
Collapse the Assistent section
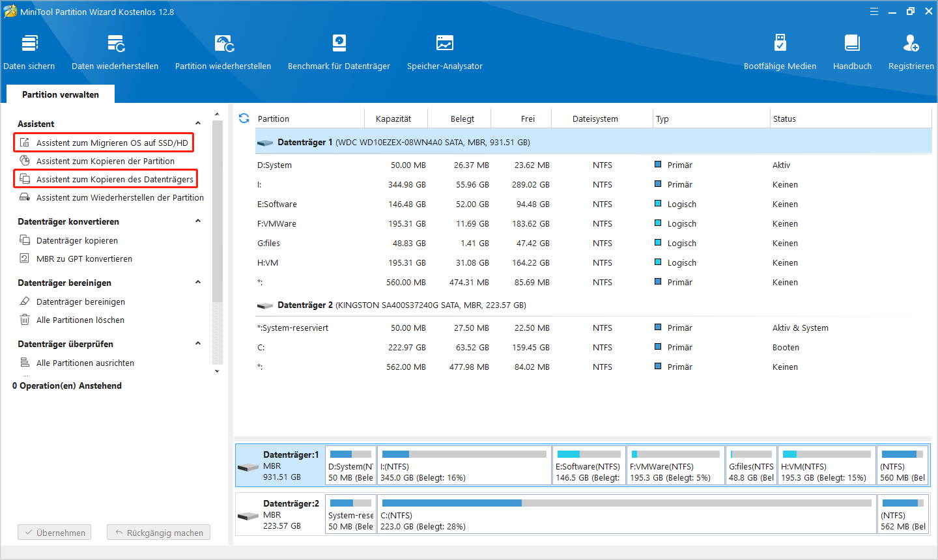point(198,124)
